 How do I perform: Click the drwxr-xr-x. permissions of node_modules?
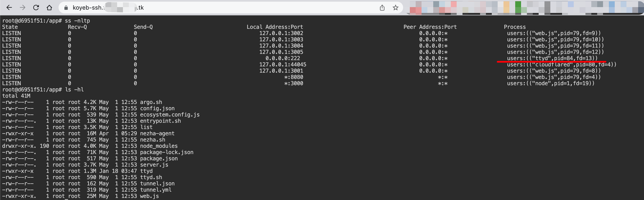pyautogui.click(x=19, y=146)
